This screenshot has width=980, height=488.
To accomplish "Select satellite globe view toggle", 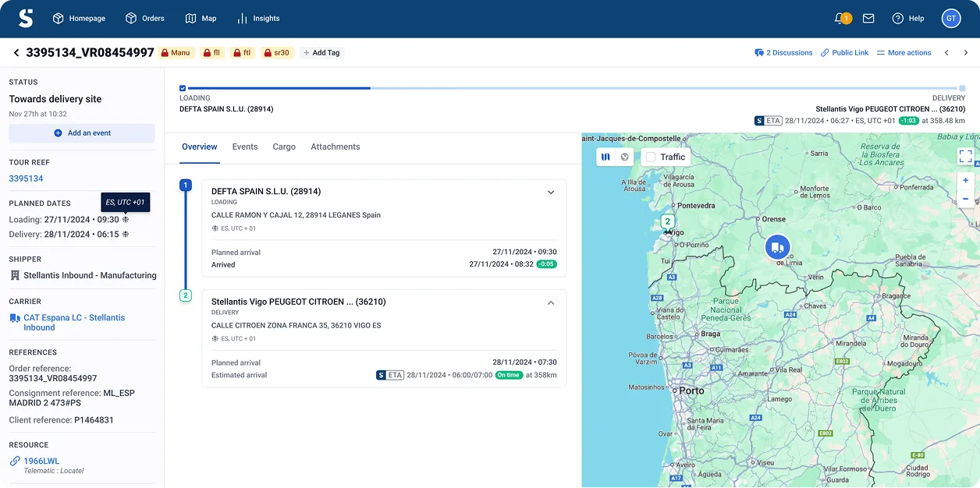I will [624, 157].
